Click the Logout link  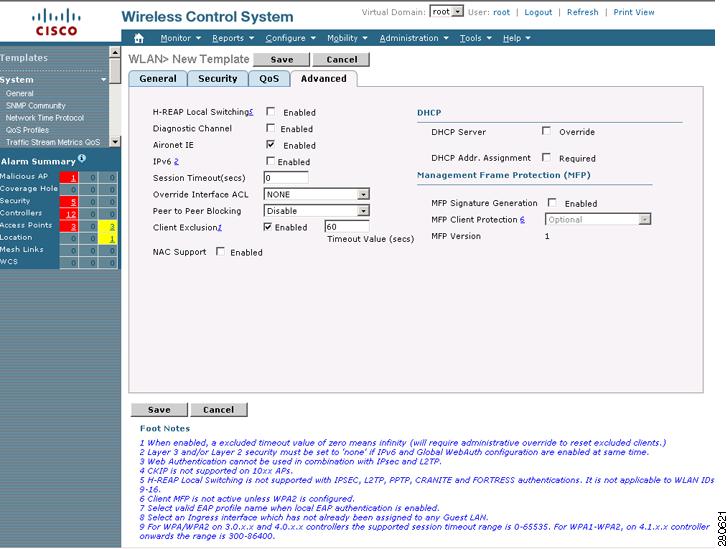click(x=538, y=12)
